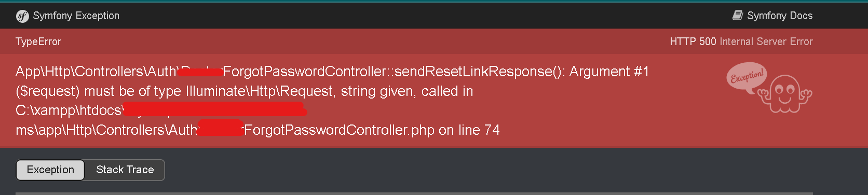Click the gray trace panel below tabs

click(414, 193)
